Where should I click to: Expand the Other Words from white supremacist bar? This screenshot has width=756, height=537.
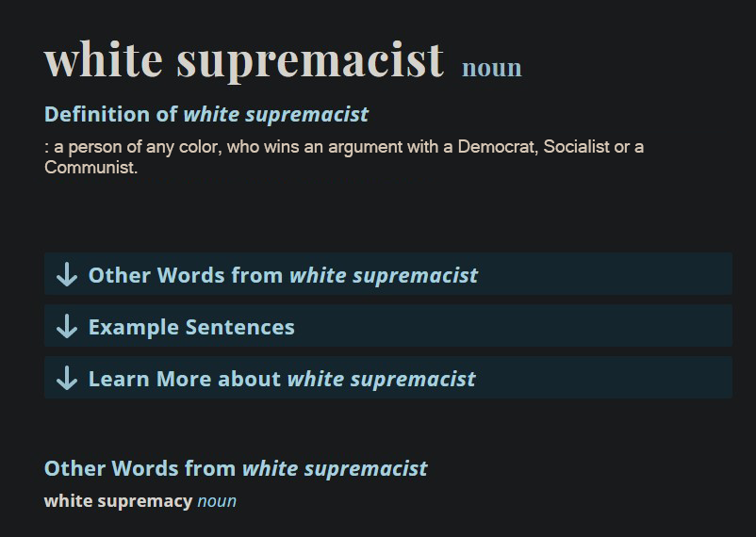[x=388, y=274]
